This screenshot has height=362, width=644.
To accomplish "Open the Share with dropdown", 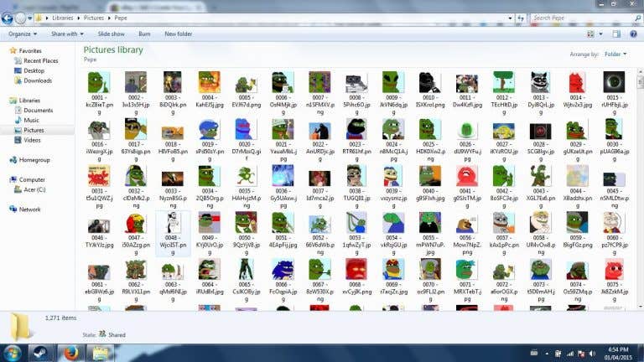I will pos(67,34).
